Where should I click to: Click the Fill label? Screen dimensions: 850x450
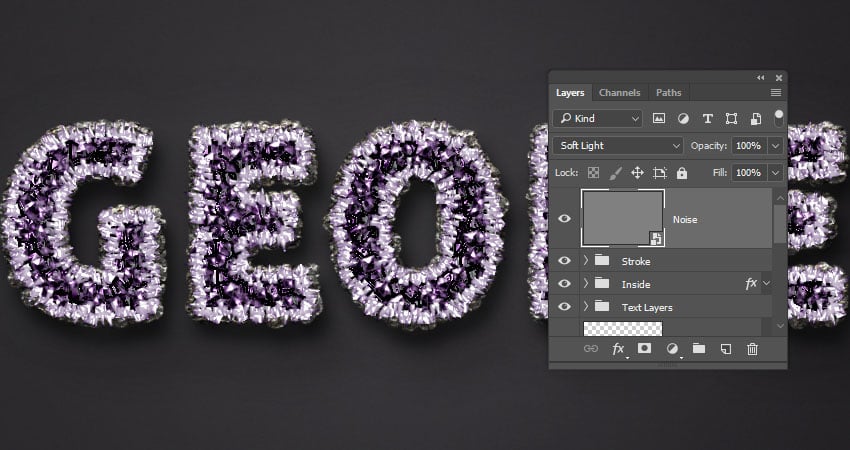click(x=719, y=173)
